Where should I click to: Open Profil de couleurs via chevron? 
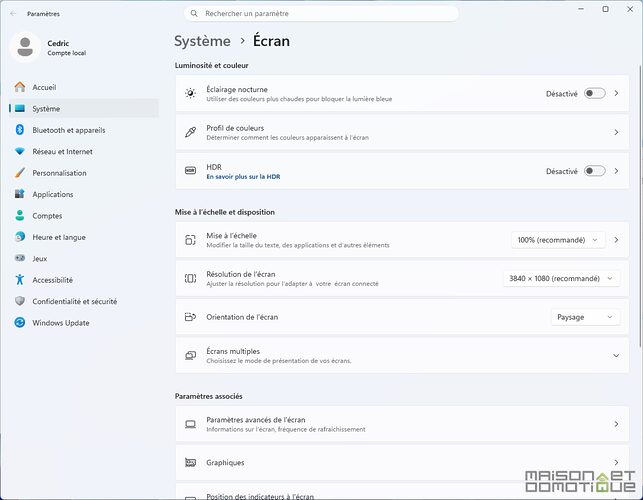click(x=616, y=132)
